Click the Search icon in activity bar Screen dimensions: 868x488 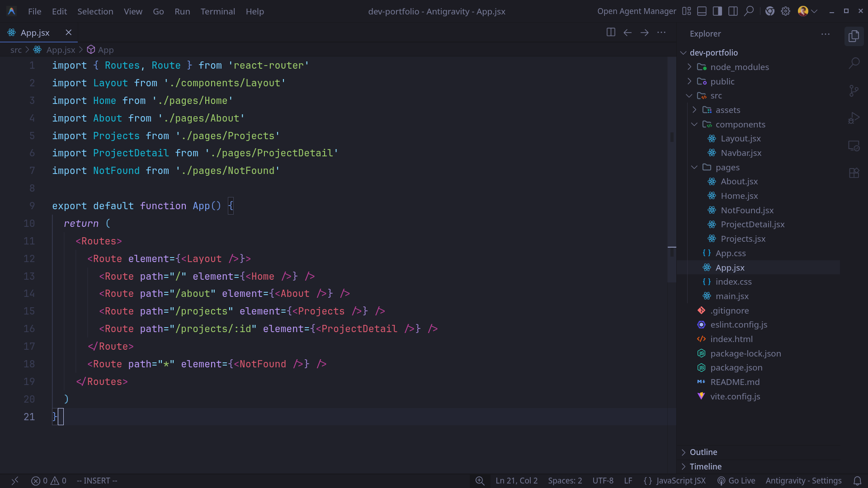854,63
